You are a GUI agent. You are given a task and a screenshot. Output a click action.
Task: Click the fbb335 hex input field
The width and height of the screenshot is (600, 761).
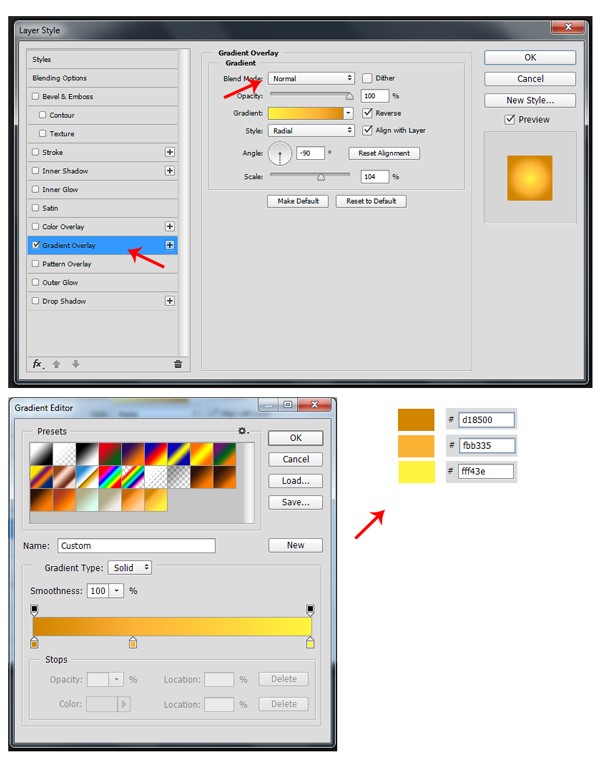point(486,446)
